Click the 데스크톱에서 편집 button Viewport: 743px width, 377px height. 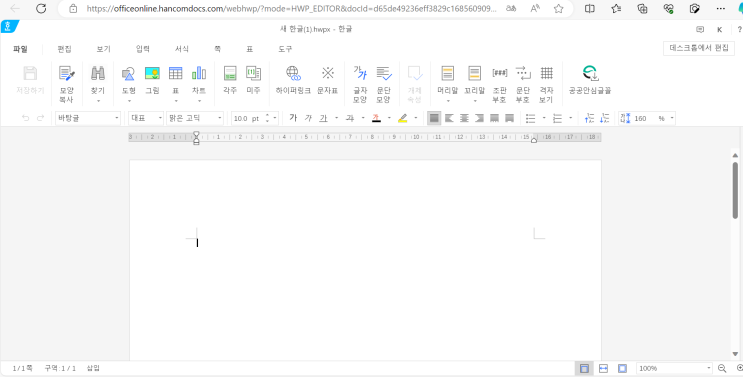[698, 48]
